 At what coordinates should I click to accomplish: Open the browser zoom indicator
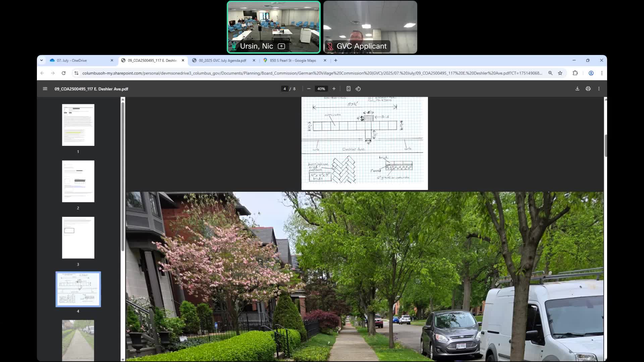point(550,73)
